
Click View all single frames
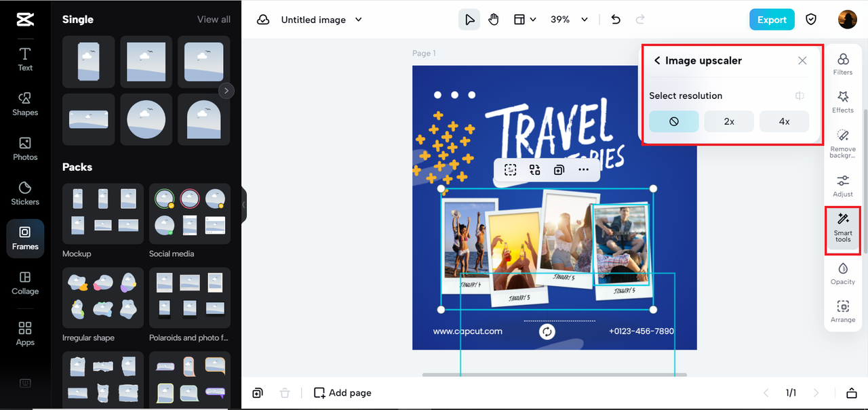[x=214, y=20]
